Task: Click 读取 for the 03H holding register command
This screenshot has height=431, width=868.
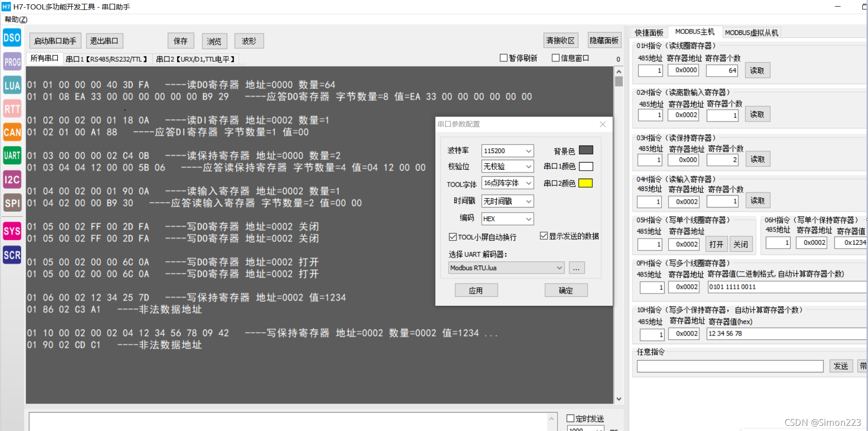Action: [x=758, y=159]
